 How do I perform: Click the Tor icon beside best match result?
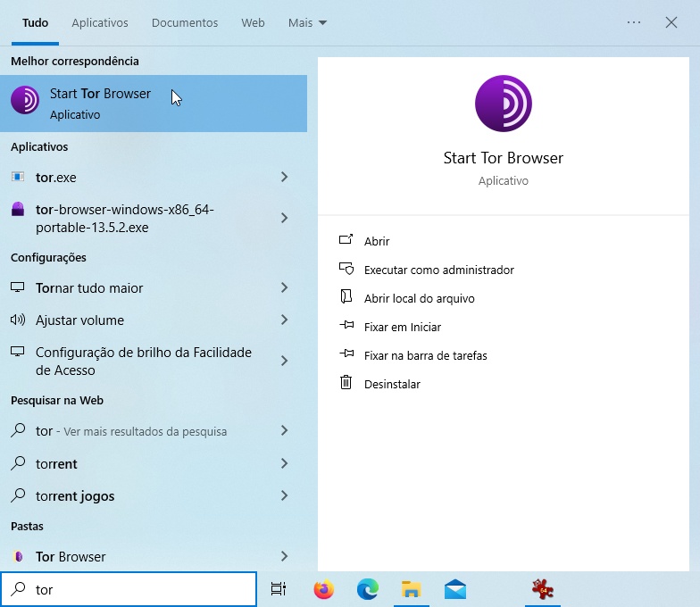25,100
